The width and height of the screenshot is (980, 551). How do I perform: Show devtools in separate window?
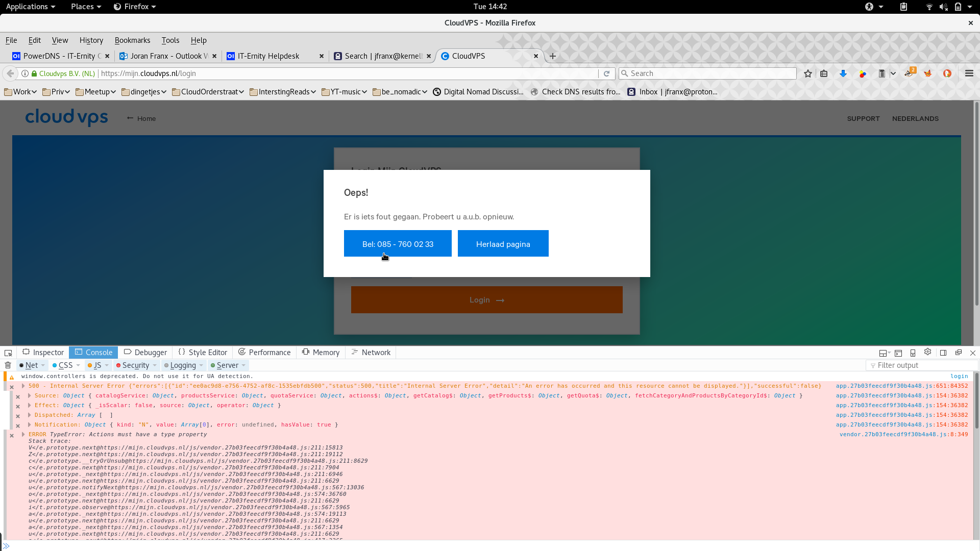point(959,353)
